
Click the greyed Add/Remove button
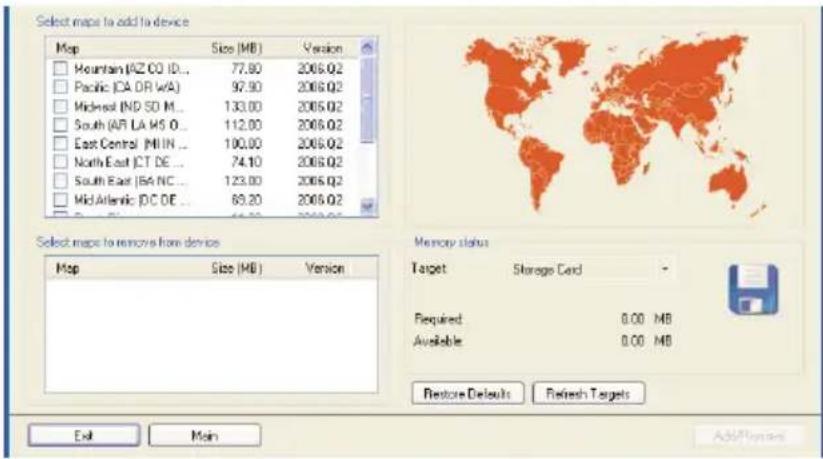[x=749, y=436]
